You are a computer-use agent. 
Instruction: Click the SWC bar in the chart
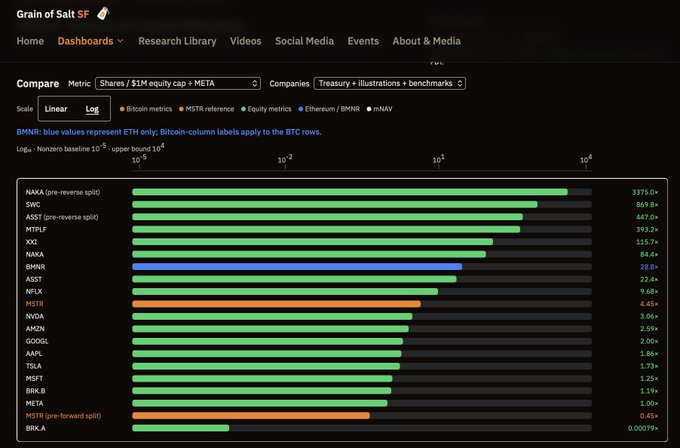coord(335,204)
